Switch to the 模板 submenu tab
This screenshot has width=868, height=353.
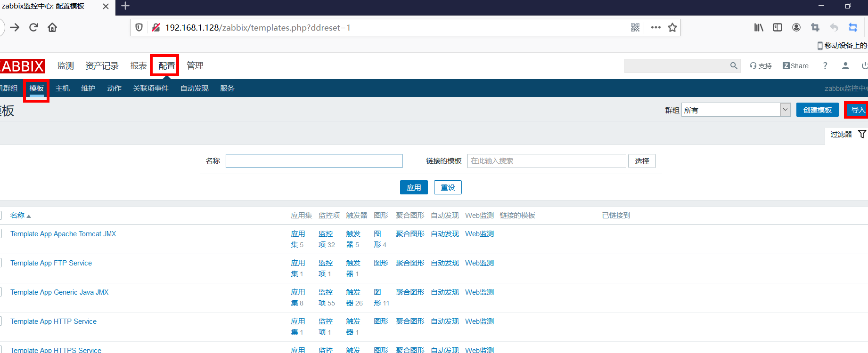[x=36, y=88]
